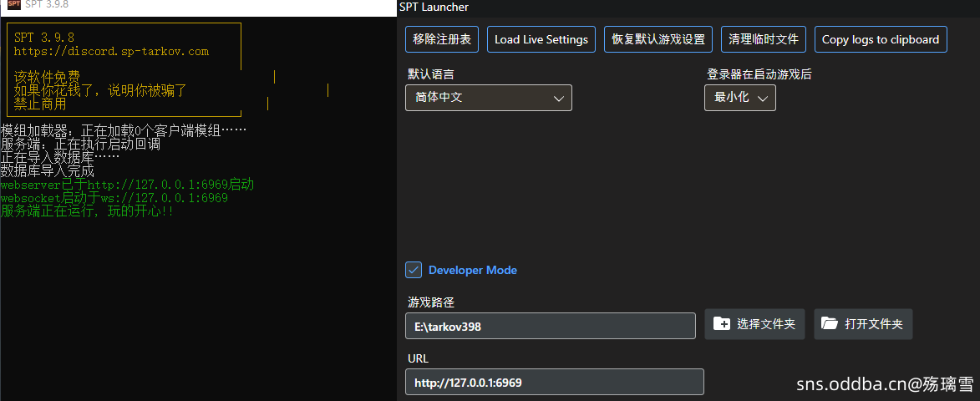Click the 服务端：正在执行启动回调 console line
Image resolution: width=980 pixels, height=401 pixels.
coord(81,145)
